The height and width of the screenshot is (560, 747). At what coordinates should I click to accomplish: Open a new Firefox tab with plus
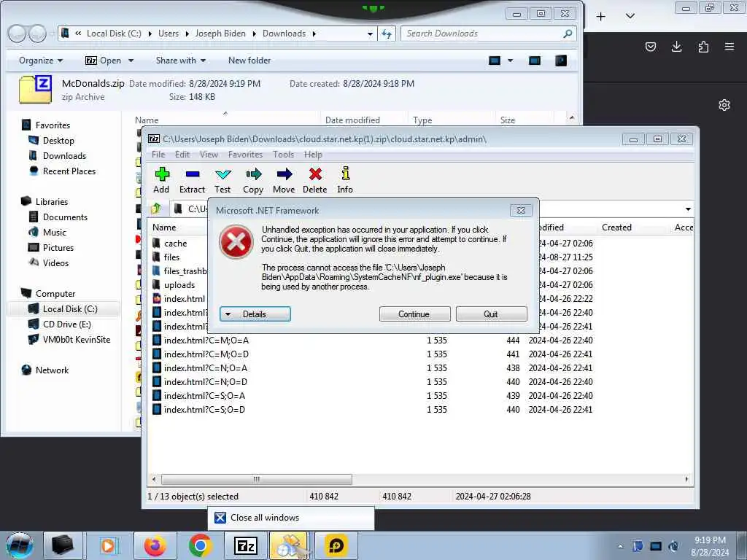tap(601, 16)
